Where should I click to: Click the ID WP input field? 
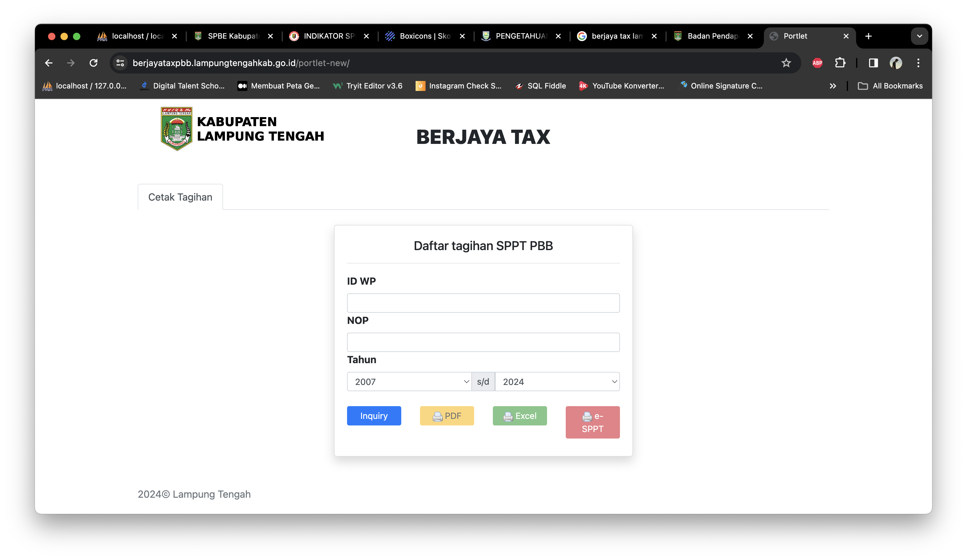tap(483, 303)
